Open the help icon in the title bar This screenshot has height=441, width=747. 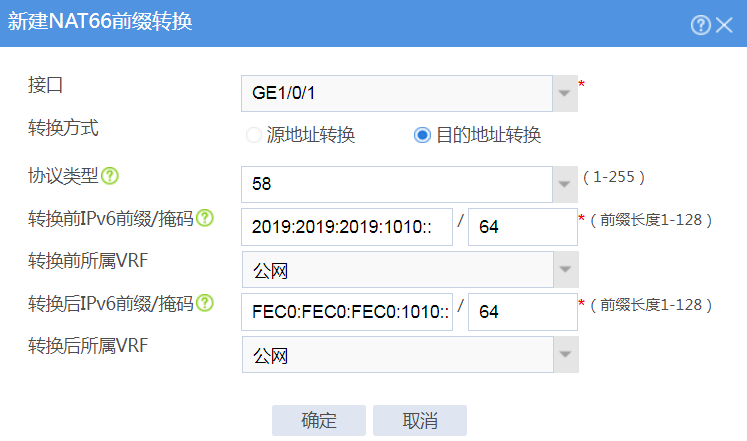point(700,25)
